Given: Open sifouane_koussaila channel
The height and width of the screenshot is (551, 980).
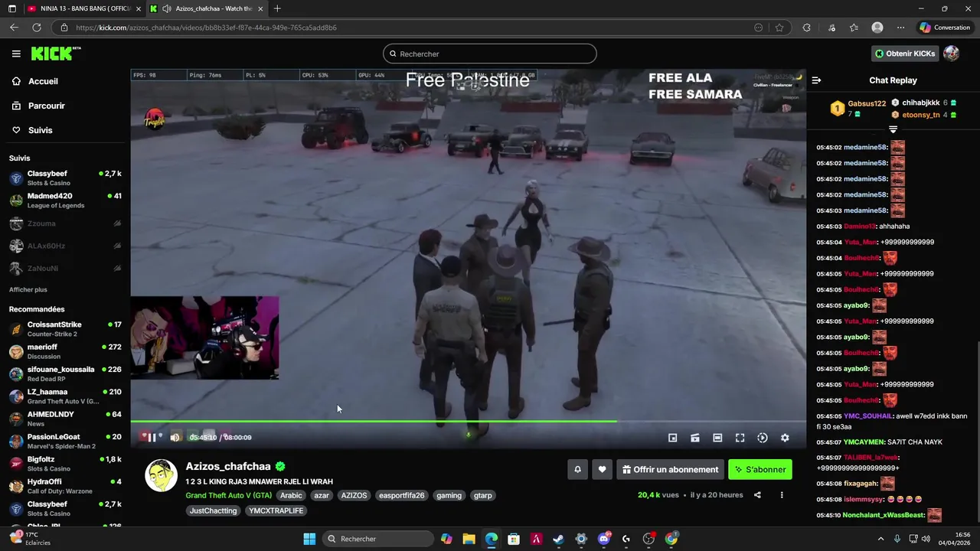Looking at the screenshot, I should coord(65,373).
